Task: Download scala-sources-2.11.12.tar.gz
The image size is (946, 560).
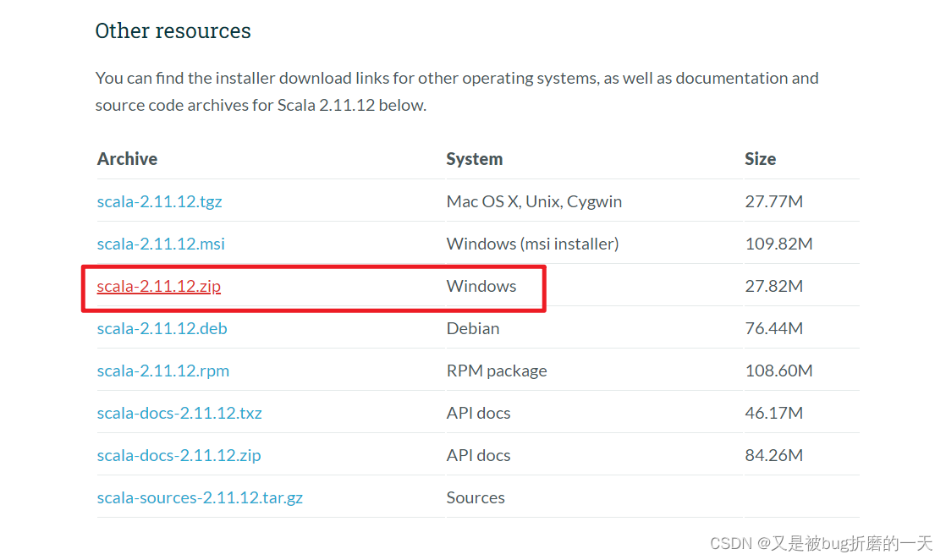Action: click(x=200, y=498)
